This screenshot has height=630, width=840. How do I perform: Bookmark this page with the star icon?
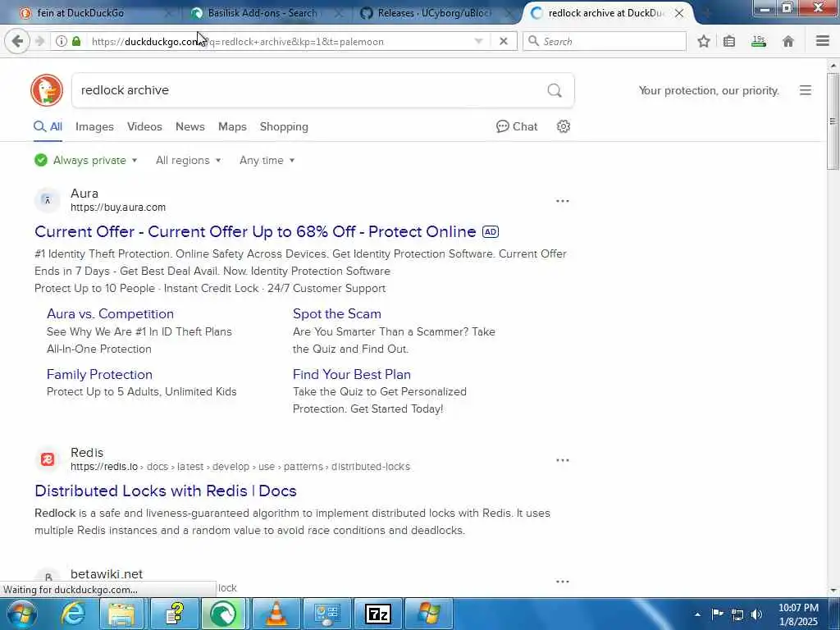pyautogui.click(x=703, y=41)
